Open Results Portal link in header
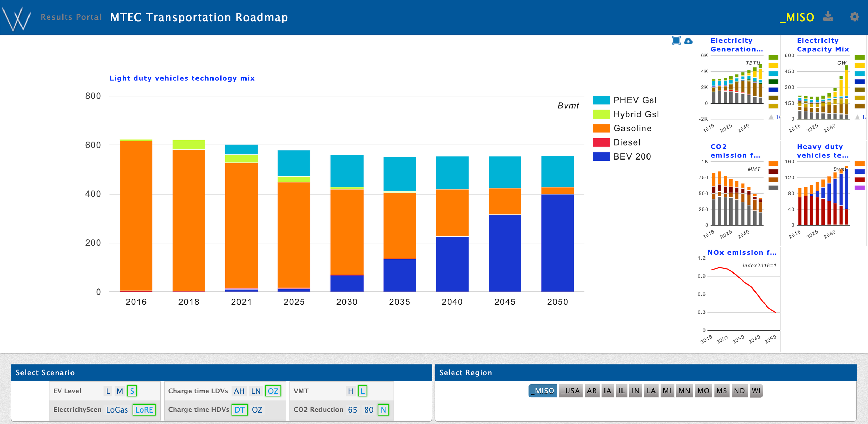Image resolution: width=868 pixels, height=424 pixels. tap(71, 17)
